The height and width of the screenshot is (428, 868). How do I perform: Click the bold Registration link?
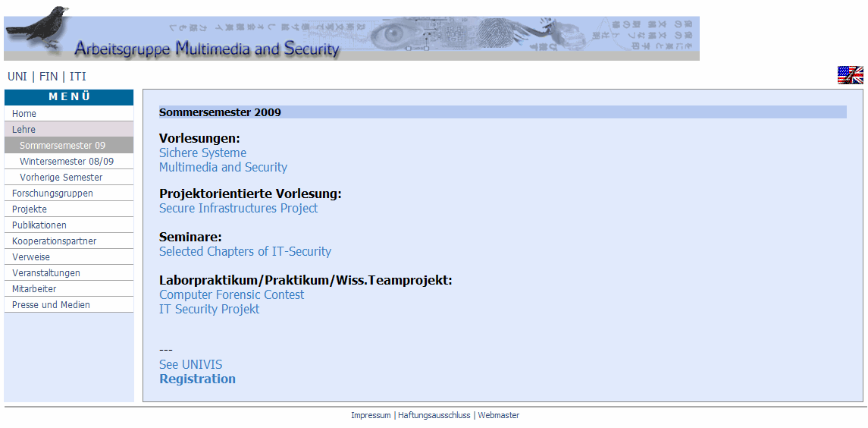point(198,379)
